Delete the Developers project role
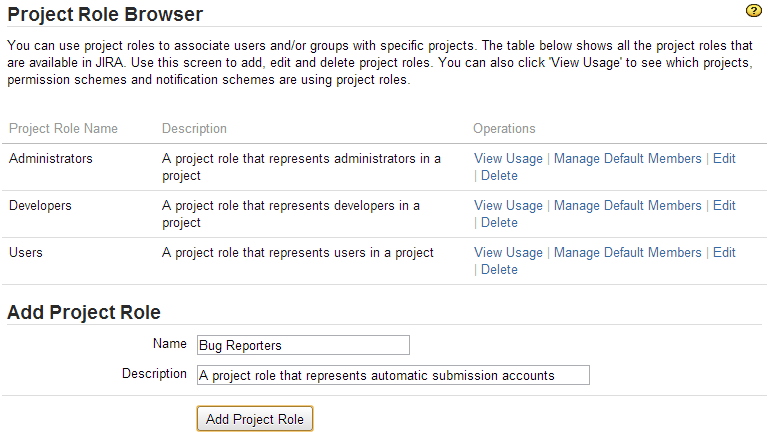The width and height of the screenshot is (774, 439). pyautogui.click(x=499, y=223)
